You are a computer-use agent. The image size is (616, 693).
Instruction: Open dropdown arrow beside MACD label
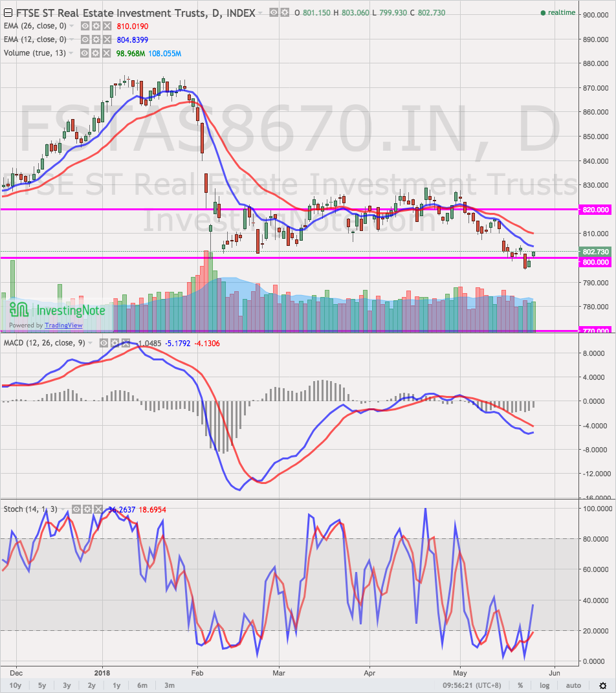coord(91,343)
